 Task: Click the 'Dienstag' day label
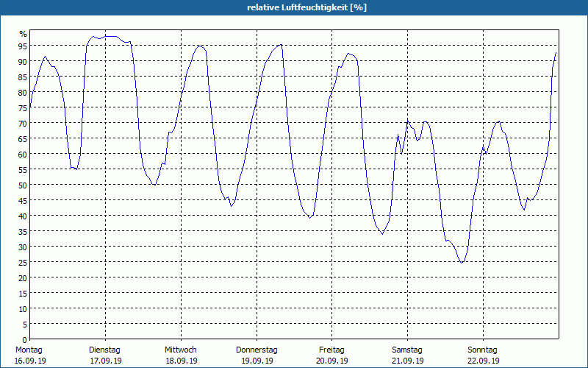coord(104,350)
